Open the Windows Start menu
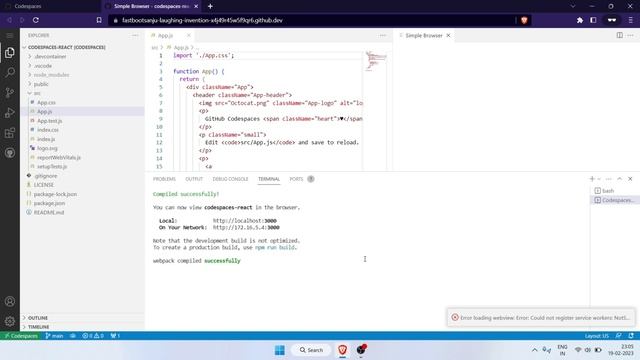640x360 pixels. 280,350
